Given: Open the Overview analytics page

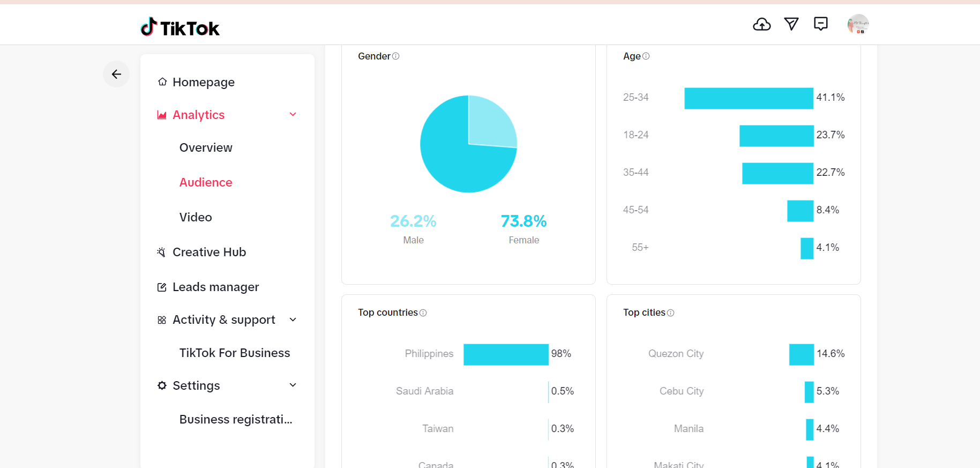Looking at the screenshot, I should coord(206,147).
